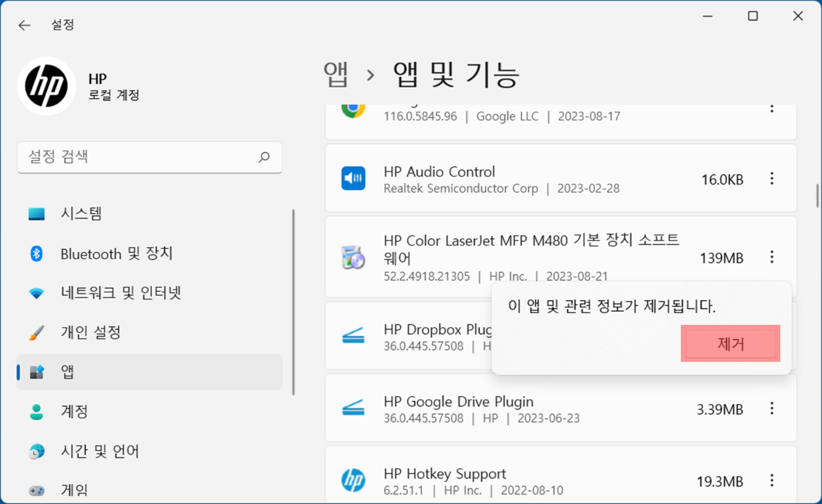Go to 시스템 settings
The height and width of the screenshot is (504, 822).
(149, 214)
